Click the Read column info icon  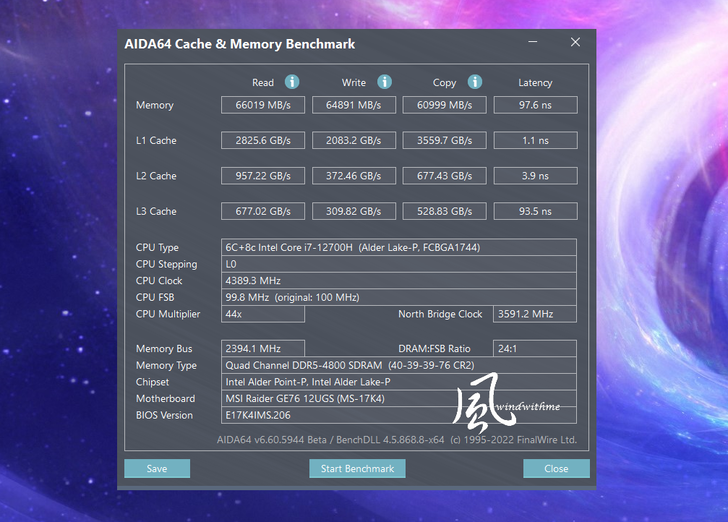[292, 82]
